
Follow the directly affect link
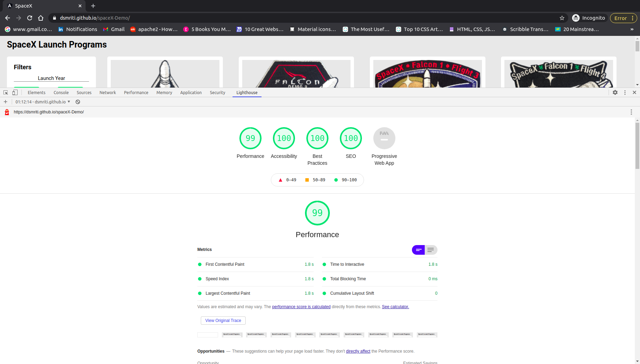tap(358, 351)
